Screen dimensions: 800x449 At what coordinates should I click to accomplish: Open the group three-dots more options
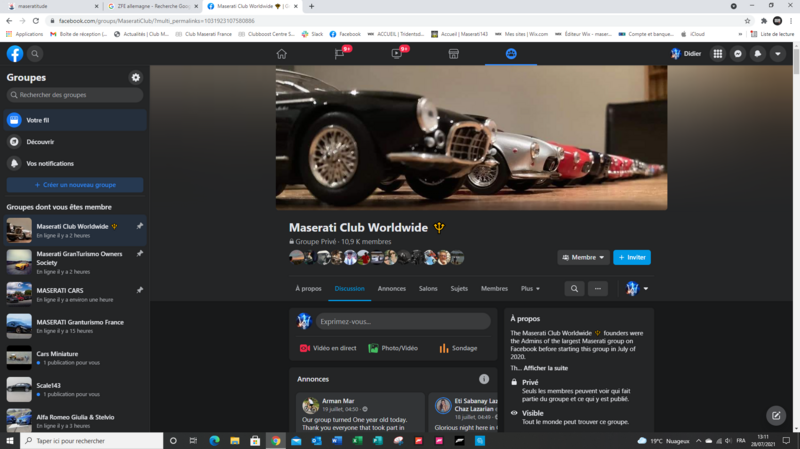pyautogui.click(x=597, y=289)
